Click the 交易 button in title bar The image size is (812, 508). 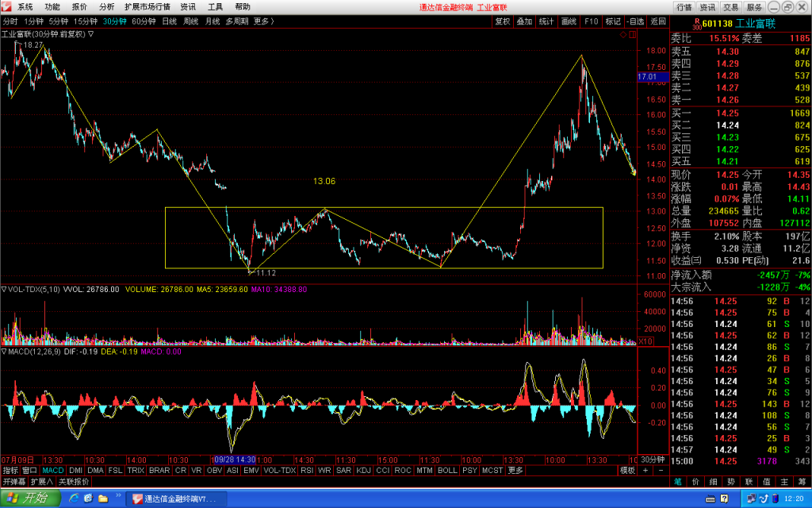[x=730, y=7]
